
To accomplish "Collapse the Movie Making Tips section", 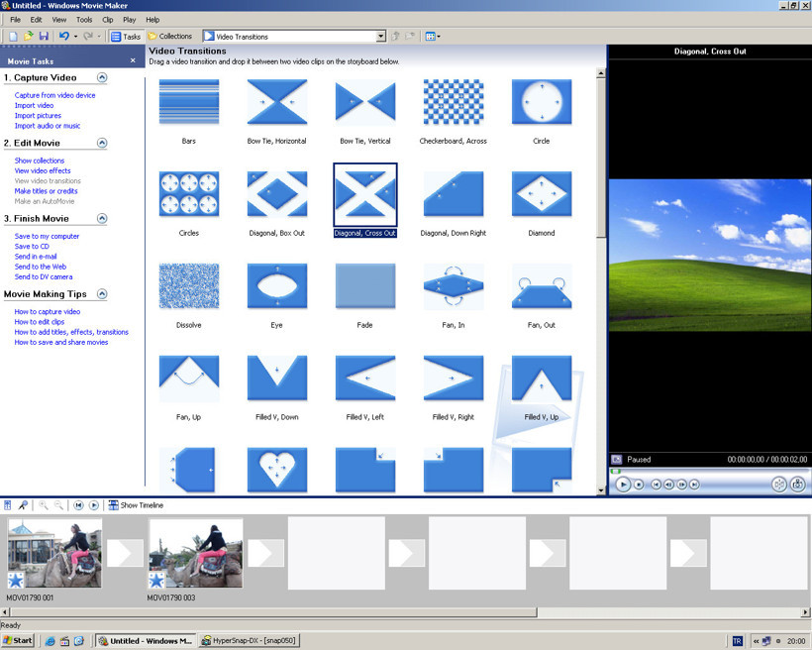I will pos(102,294).
